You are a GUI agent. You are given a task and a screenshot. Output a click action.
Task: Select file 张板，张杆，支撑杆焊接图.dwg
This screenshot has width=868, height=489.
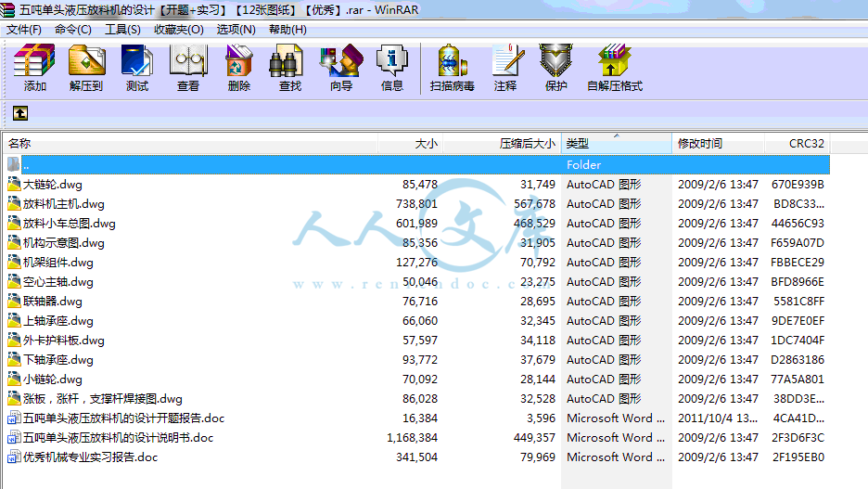pyautogui.click(x=102, y=398)
